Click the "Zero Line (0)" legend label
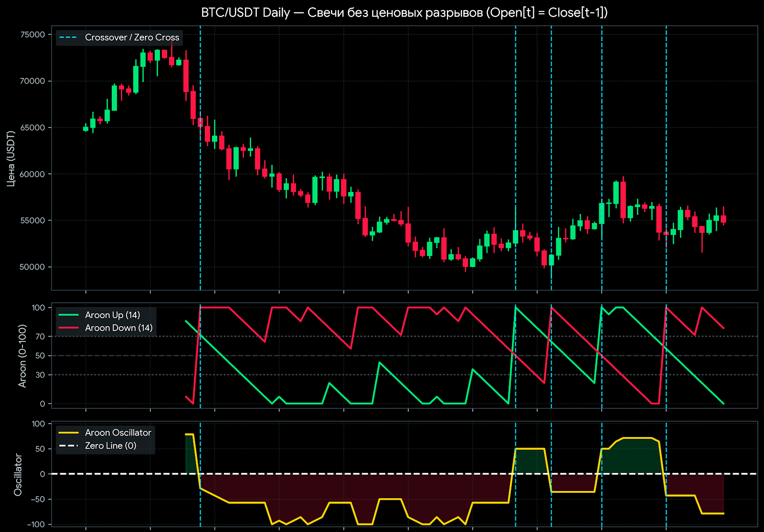The image size is (764, 532). pyautogui.click(x=111, y=446)
